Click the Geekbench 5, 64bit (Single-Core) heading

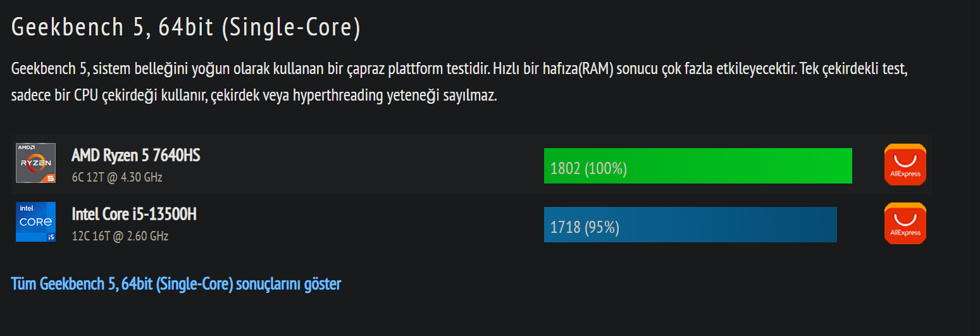click(x=186, y=28)
